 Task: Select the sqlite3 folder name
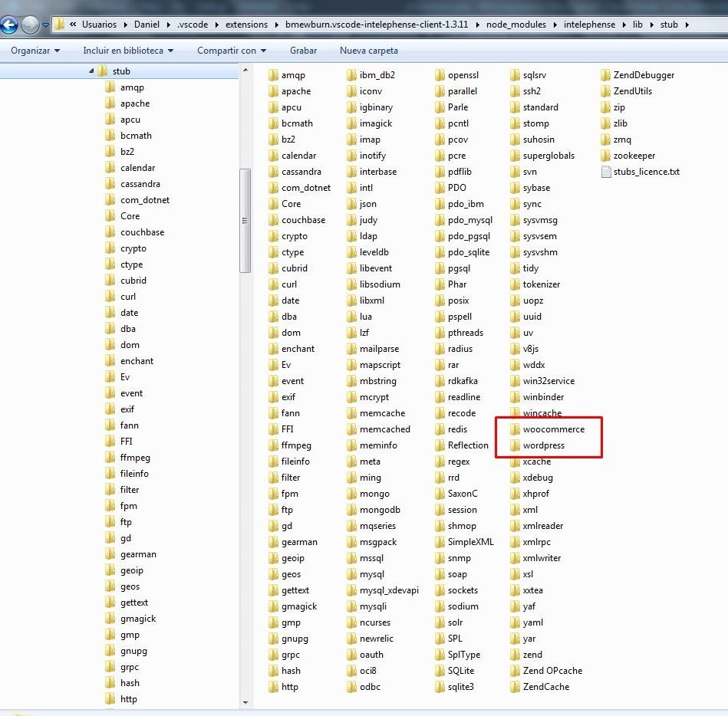point(460,687)
